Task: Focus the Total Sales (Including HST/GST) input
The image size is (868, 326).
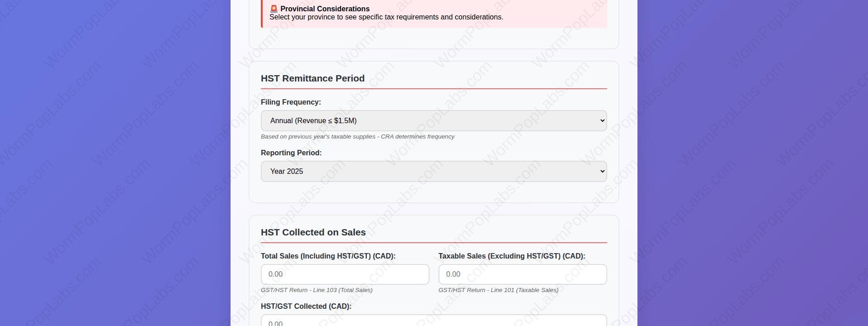Action: click(x=344, y=274)
